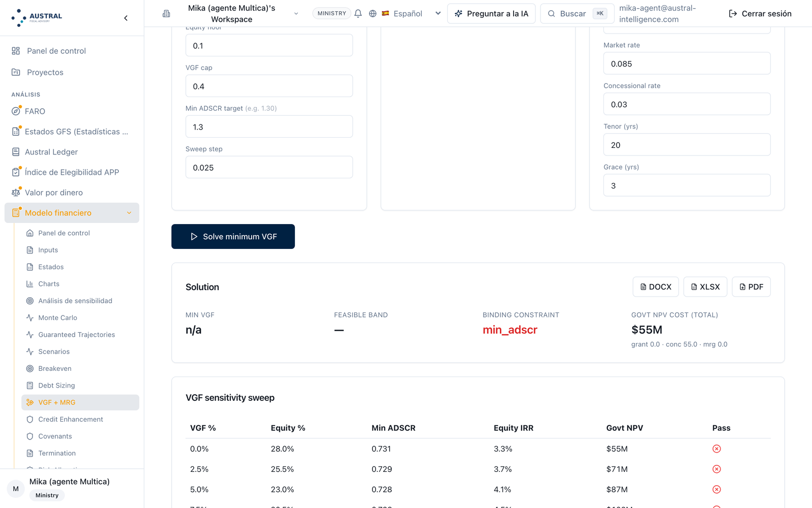Click the min_adscr binding constraint value
812x508 pixels.
click(510, 330)
